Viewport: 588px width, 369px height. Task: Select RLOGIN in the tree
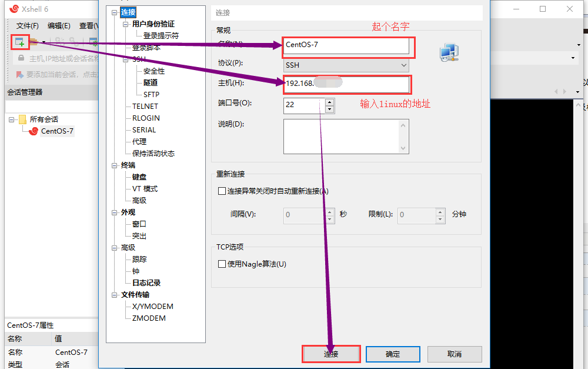[x=146, y=118]
